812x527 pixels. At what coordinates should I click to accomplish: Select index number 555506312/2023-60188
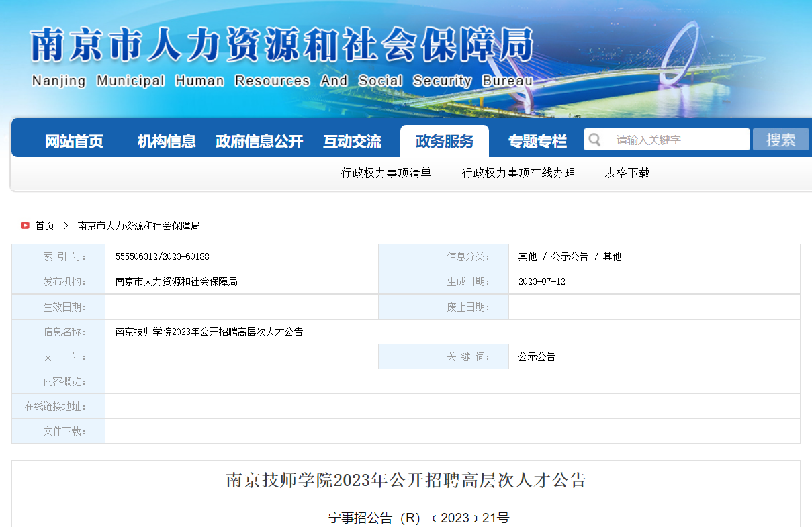(163, 256)
